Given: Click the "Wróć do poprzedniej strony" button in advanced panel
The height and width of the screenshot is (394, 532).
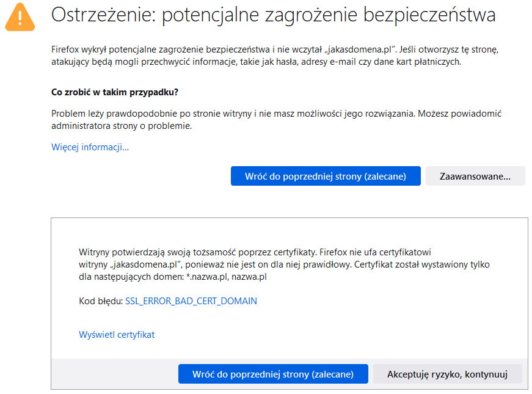Looking at the screenshot, I should [273, 374].
